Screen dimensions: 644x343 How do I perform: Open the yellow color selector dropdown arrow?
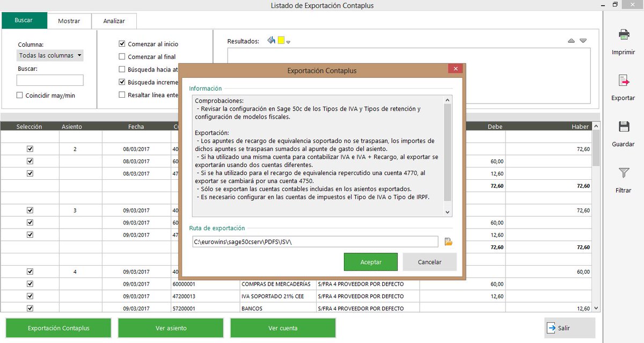tap(288, 41)
